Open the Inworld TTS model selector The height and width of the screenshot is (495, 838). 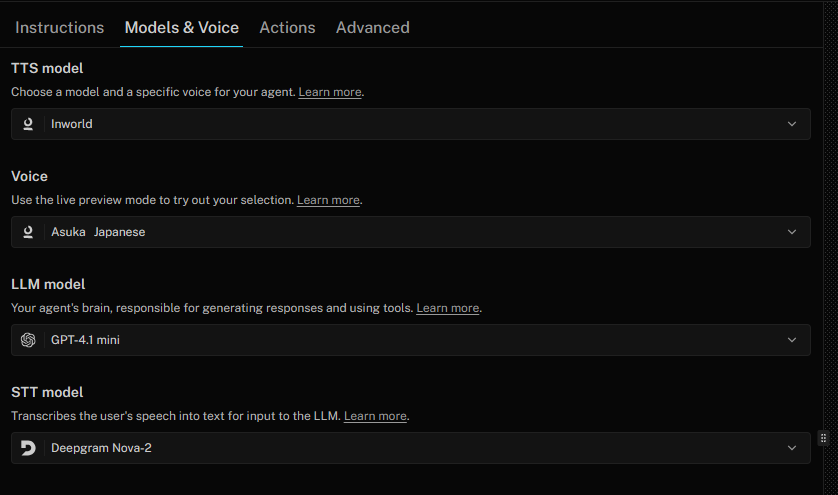tap(411, 124)
